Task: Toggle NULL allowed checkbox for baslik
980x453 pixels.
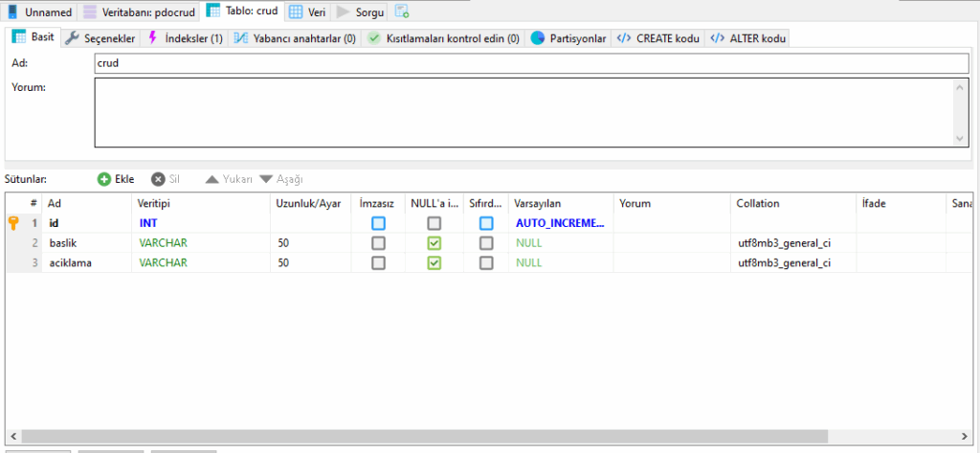Action: pos(434,243)
